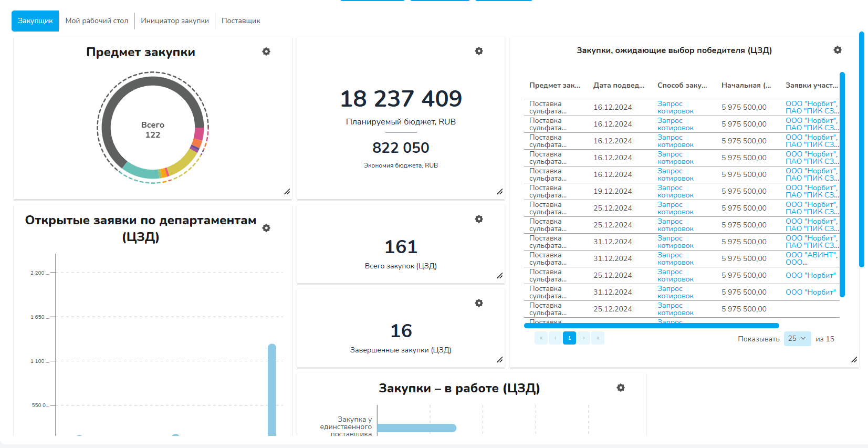Go to next page in pagination

pyautogui.click(x=583, y=338)
